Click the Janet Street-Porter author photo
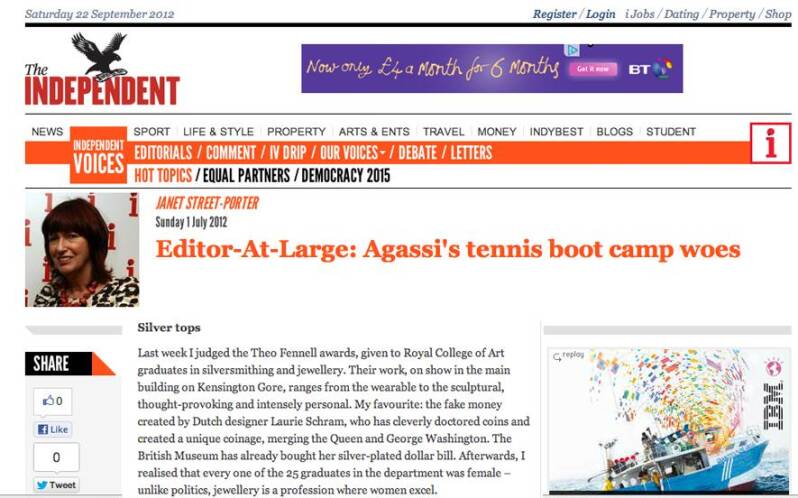 (x=82, y=249)
